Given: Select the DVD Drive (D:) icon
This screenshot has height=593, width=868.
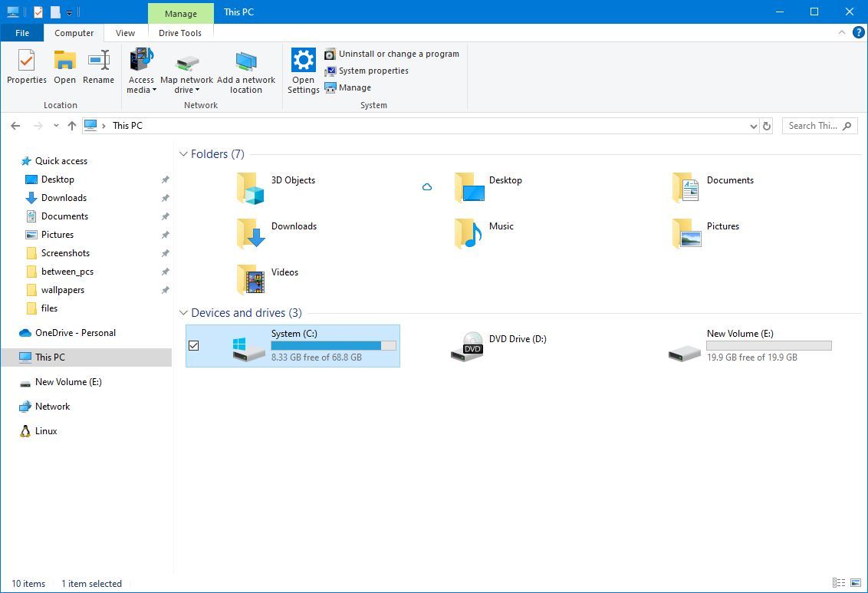Looking at the screenshot, I should tap(467, 347).
